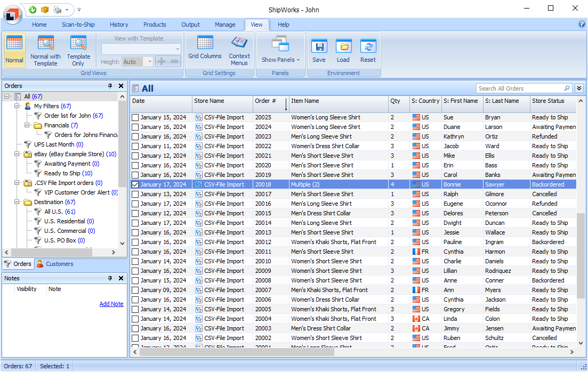
Task: Click the All orders icon beside header
Action: pos(136,88)
